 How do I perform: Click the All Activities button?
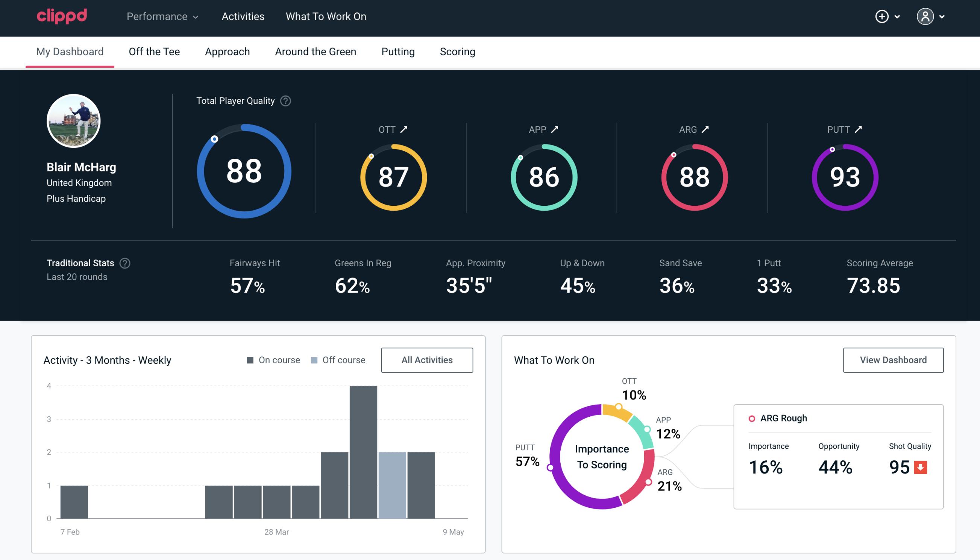click(x=428, y=360)
